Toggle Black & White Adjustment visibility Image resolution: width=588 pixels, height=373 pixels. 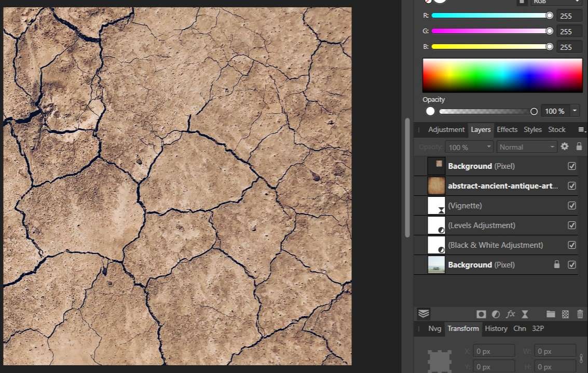coord(572,245)
